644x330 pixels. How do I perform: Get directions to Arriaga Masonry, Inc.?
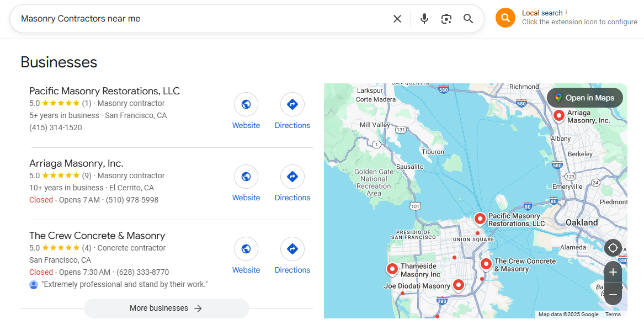(292, 177)
